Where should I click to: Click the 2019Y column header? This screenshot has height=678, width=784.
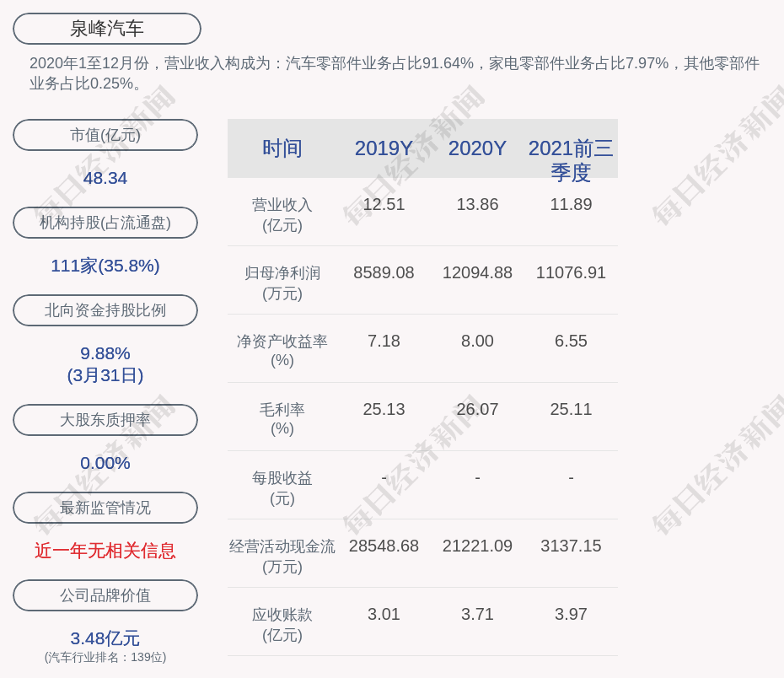coord(384,148)
